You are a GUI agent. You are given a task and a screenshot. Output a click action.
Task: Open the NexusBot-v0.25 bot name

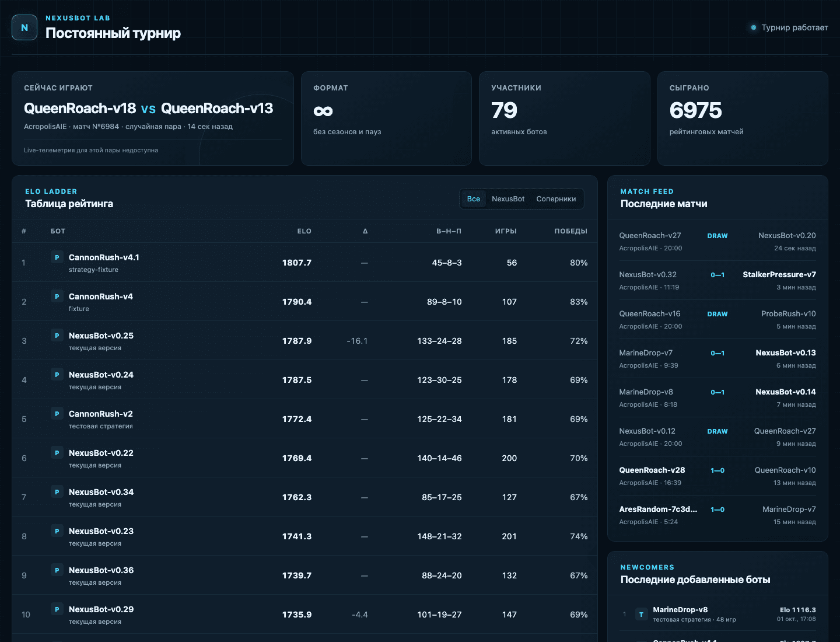101,336
